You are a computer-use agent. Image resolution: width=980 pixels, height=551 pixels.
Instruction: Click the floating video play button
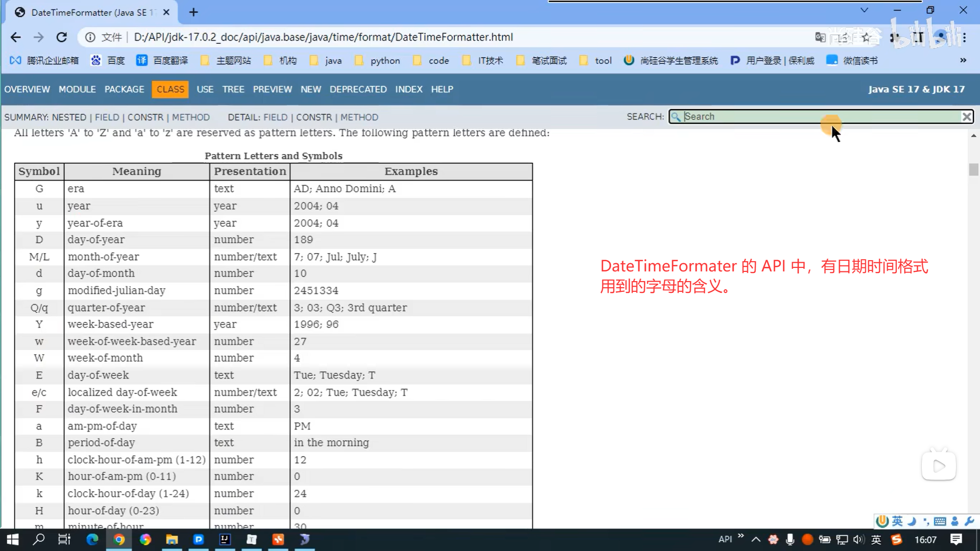(938, 466)
